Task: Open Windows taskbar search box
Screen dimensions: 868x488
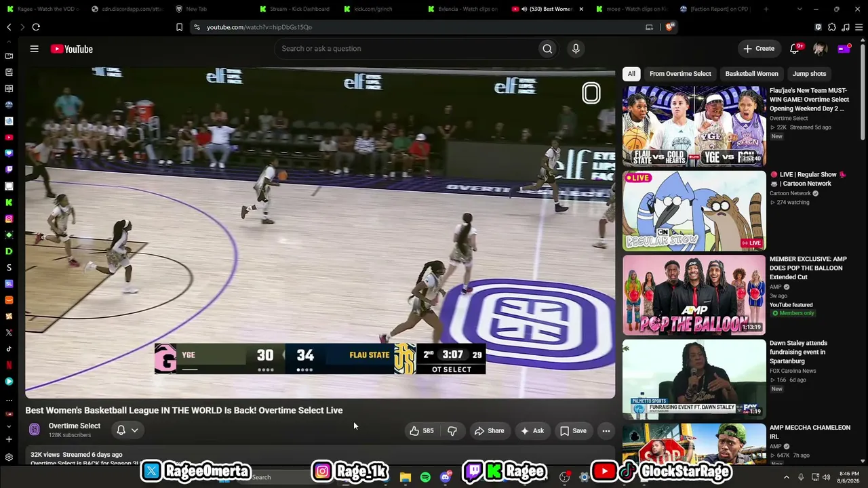Action: (292, 477)
